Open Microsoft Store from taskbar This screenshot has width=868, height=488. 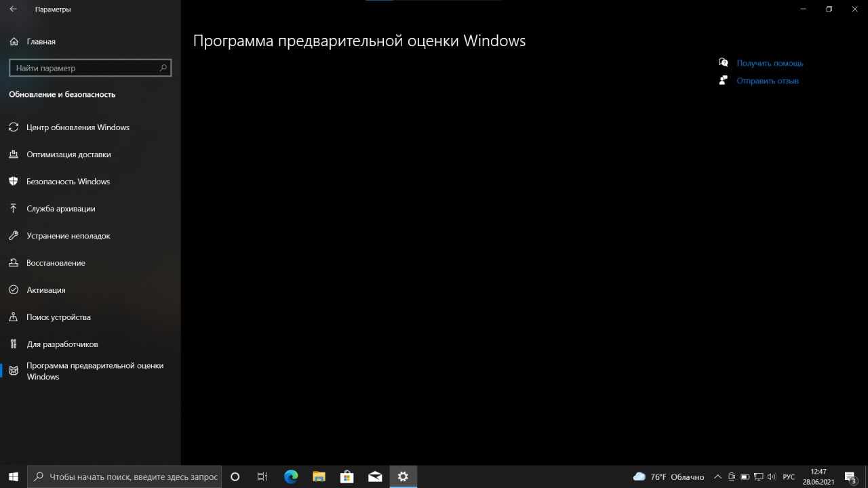pyautogui.click(x=347, y=476)
